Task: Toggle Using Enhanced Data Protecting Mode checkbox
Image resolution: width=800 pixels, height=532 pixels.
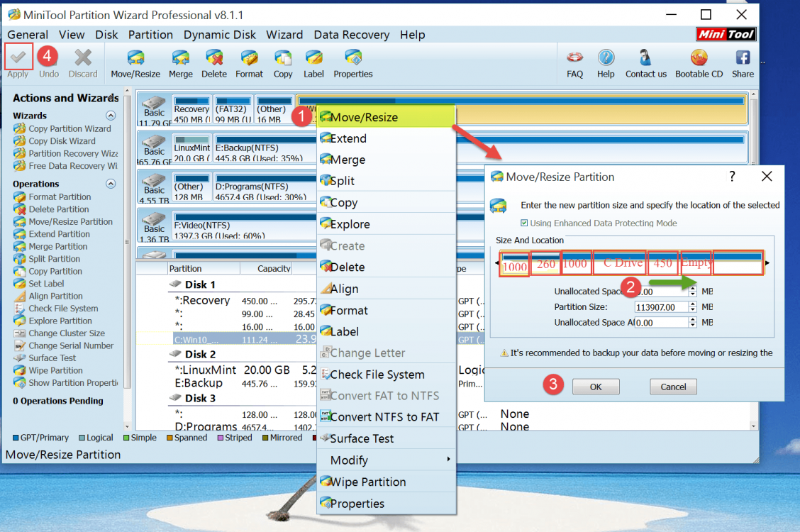Action: [524, 223]
